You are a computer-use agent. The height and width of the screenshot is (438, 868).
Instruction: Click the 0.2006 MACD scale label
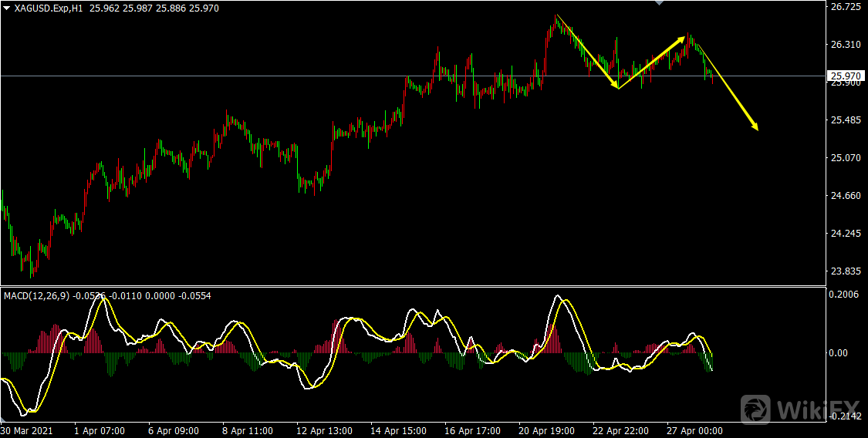pos(845,295)
